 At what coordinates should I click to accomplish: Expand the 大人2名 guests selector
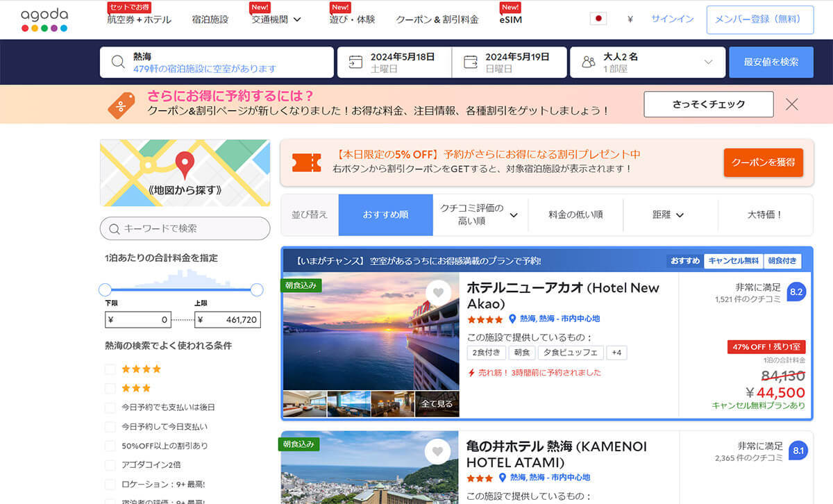(648, 62)
